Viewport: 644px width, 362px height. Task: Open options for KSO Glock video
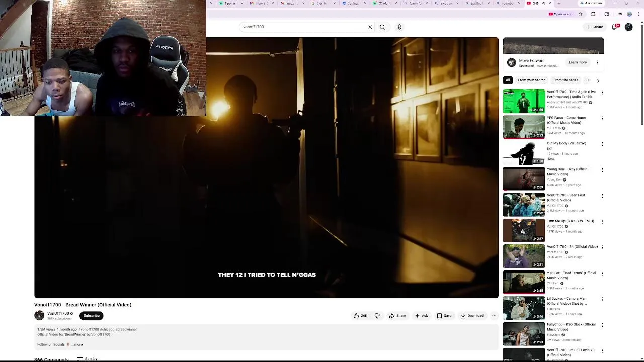pos(602,325)
